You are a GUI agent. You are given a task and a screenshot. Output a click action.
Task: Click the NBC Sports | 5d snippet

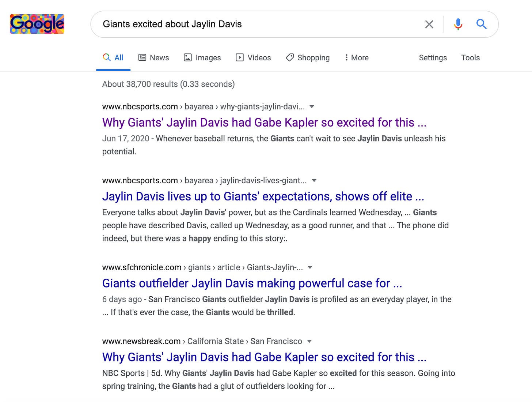[278, 380]
